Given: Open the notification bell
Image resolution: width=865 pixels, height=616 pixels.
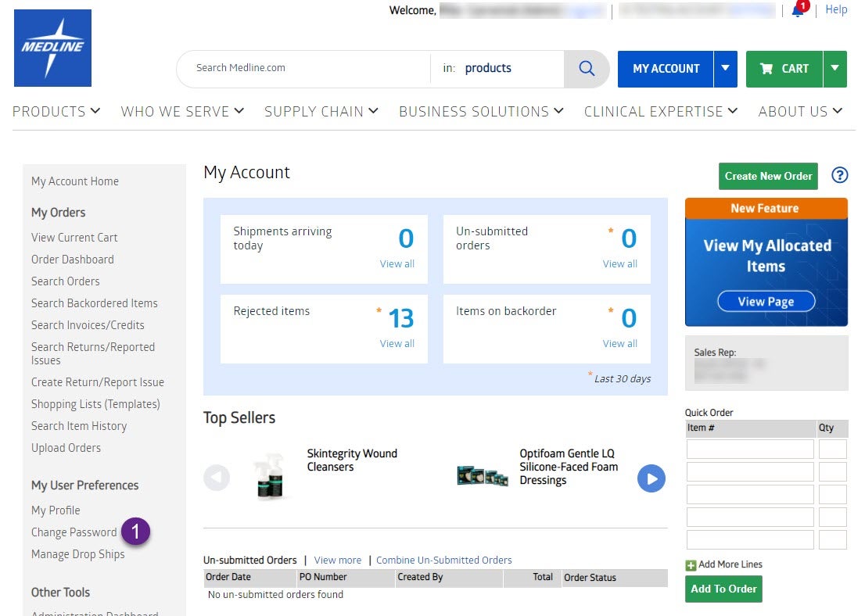Looking at the screenshot, I should coord(798,11).
